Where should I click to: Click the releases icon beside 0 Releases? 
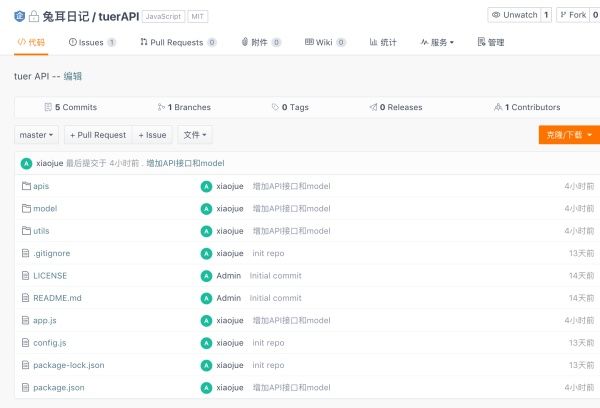373,107
